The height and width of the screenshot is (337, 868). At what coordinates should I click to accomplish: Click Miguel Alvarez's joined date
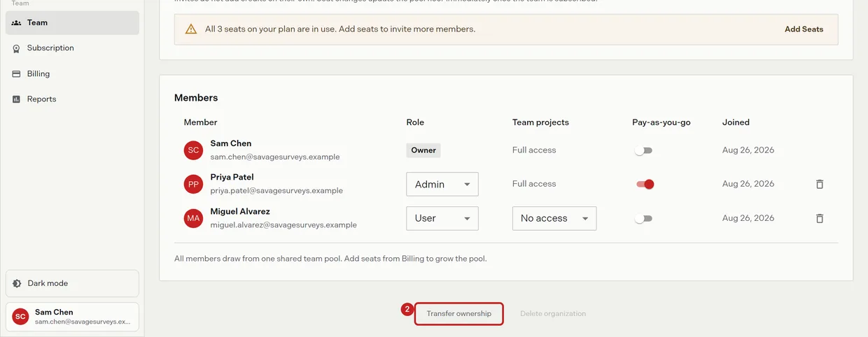pyautogui.click(x=748, y=218)
